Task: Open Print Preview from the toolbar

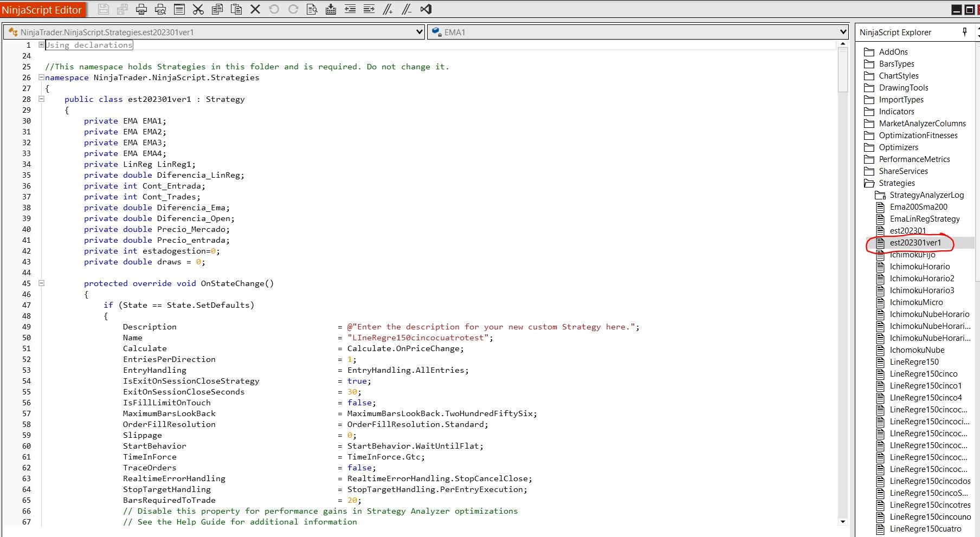Action: click(160, 9)
